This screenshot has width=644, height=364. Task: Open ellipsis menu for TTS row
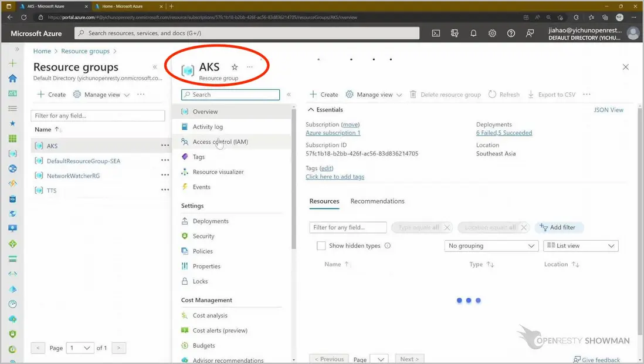pyautogui.click(x=165, y=190)
